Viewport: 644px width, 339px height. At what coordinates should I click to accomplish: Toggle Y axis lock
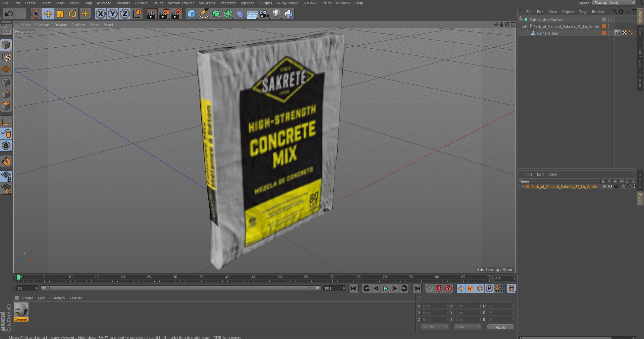113,14
